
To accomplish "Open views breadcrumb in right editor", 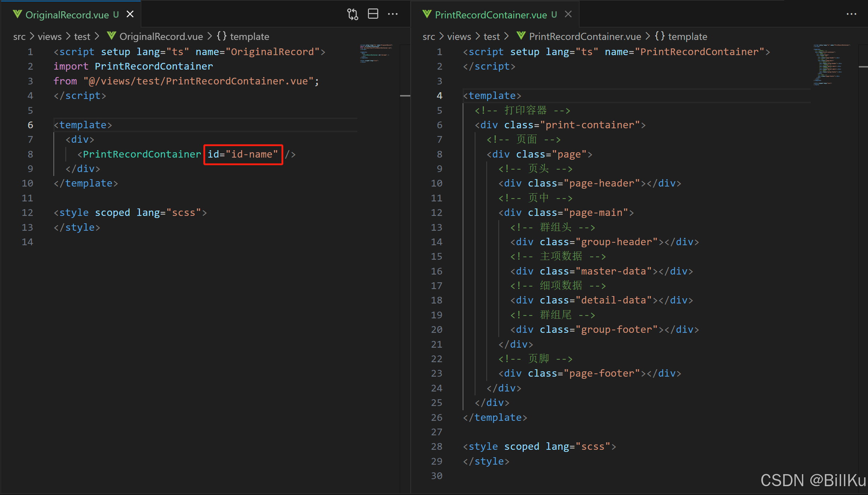I will tap(459, 36).
